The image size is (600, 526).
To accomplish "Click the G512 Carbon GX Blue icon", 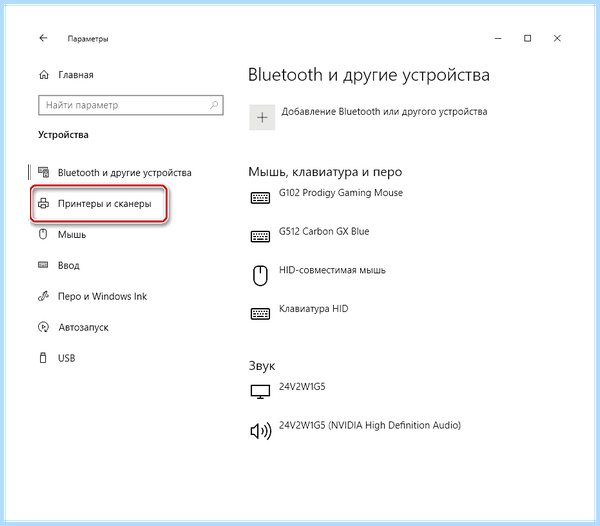I will tap(260, 236).
